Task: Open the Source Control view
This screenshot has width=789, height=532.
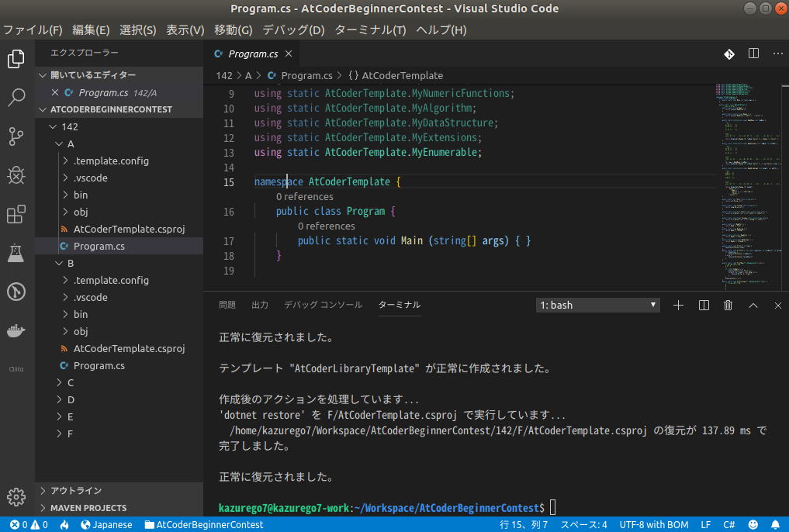Action: (16, 136)
